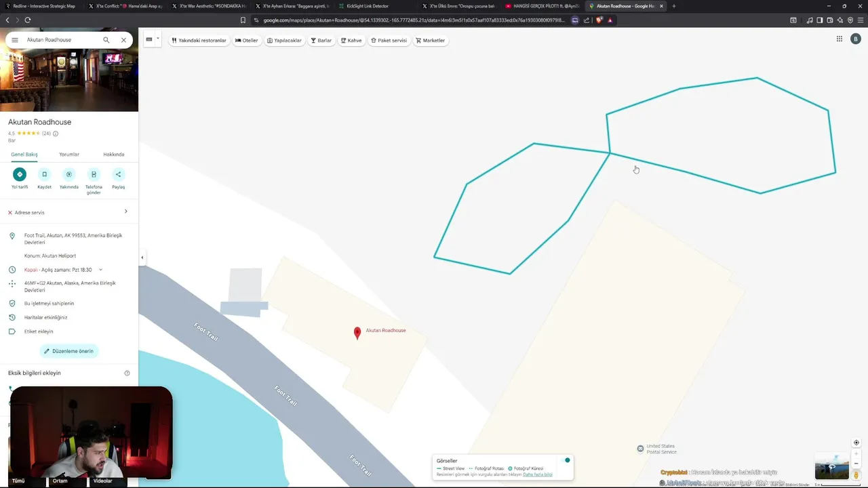Select the Barlar chip
Viewport: 868px width, 488px height.
(321, 41)
